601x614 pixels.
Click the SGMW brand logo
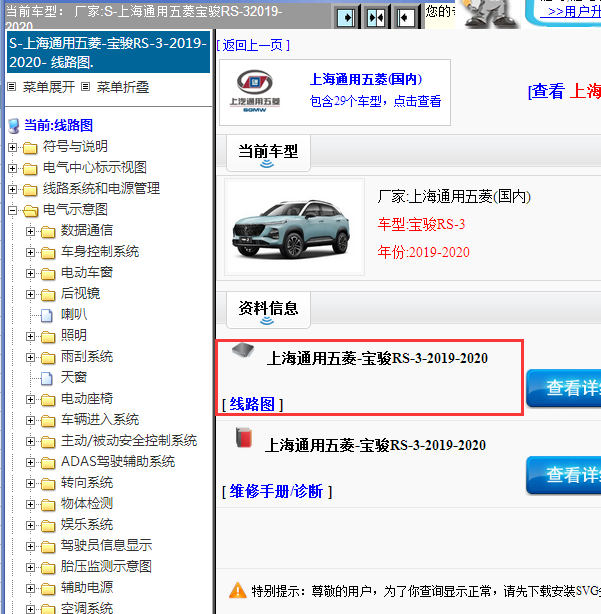tap(254, 91)
